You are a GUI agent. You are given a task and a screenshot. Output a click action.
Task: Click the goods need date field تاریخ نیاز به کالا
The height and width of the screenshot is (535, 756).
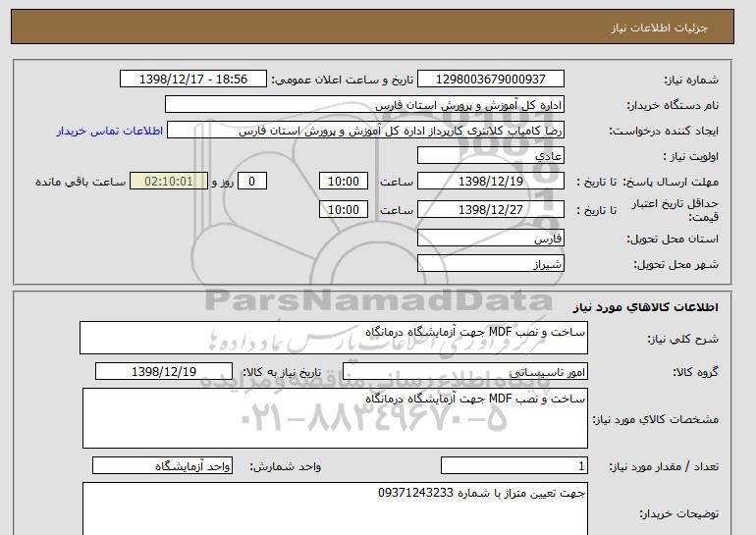(164, 372)
